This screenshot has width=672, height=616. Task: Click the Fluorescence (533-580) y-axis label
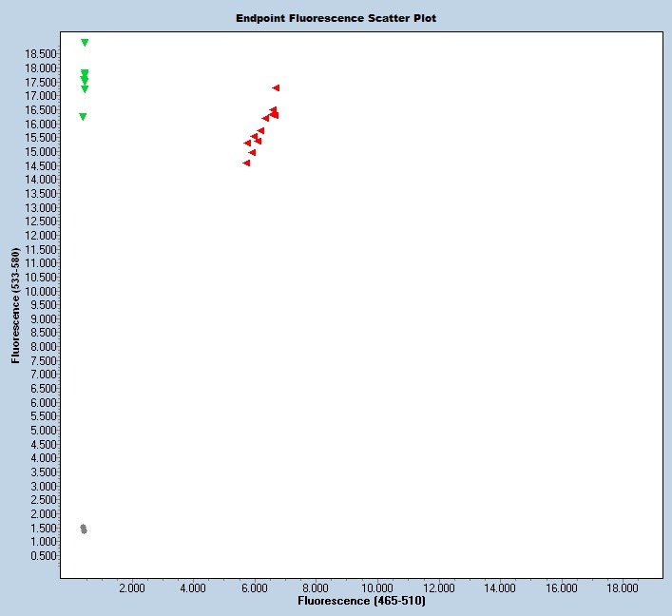tap(15, 306)
